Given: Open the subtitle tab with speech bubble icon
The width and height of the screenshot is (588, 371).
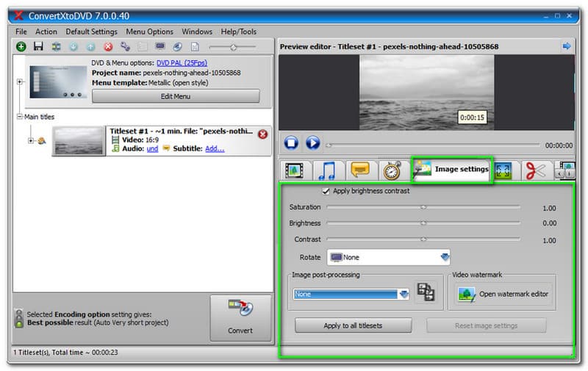Looking at the screenshot, I should (x=360, y=170).
